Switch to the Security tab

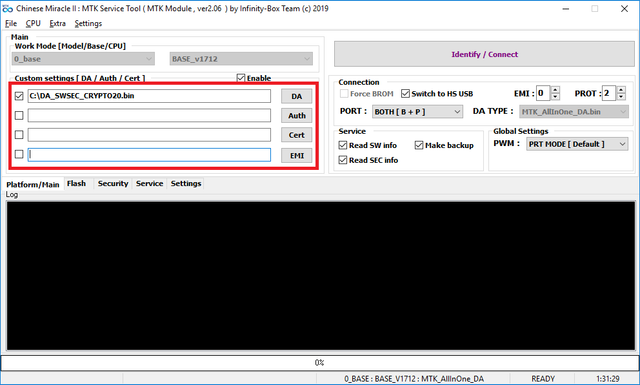(113, 184)
